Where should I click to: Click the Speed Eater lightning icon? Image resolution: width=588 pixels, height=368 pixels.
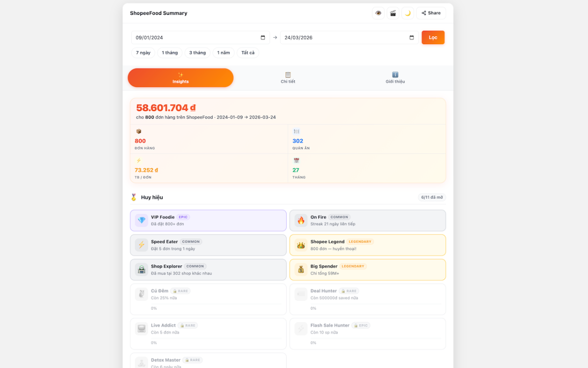142,245
